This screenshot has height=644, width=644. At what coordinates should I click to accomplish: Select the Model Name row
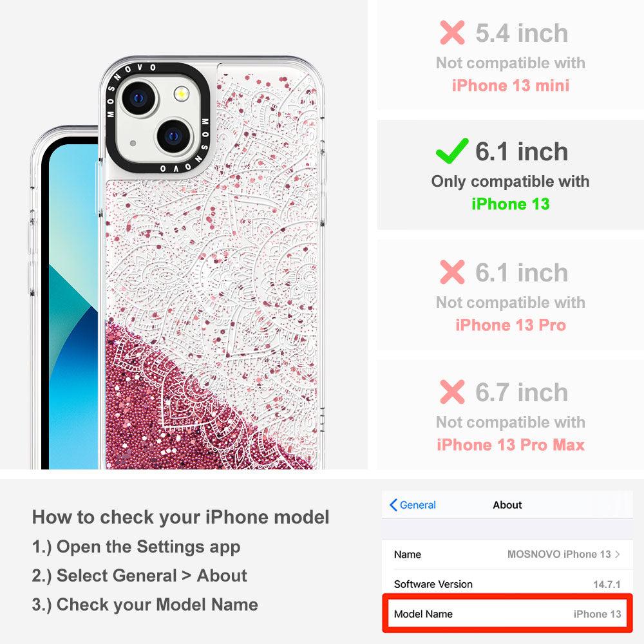[507, 614]
